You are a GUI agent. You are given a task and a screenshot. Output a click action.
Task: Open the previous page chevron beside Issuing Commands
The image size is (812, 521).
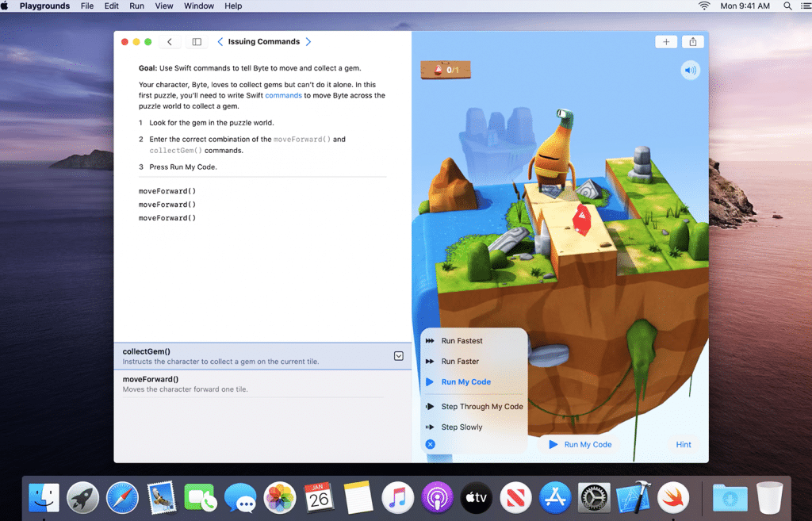coord(220,41)
